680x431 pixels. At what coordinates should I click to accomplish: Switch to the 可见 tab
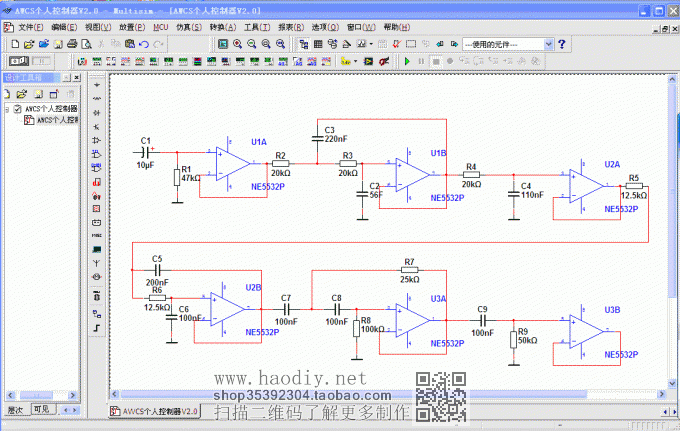41,410
